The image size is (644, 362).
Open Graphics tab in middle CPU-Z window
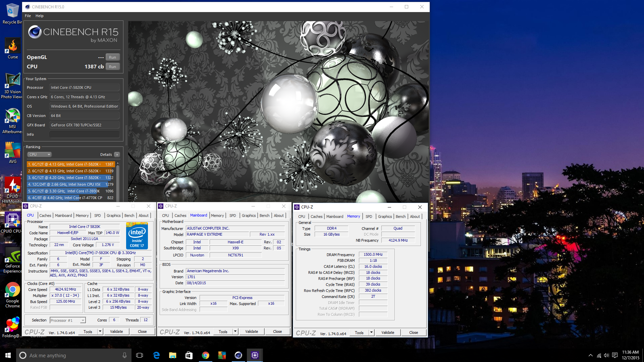[x=249, y=216]
